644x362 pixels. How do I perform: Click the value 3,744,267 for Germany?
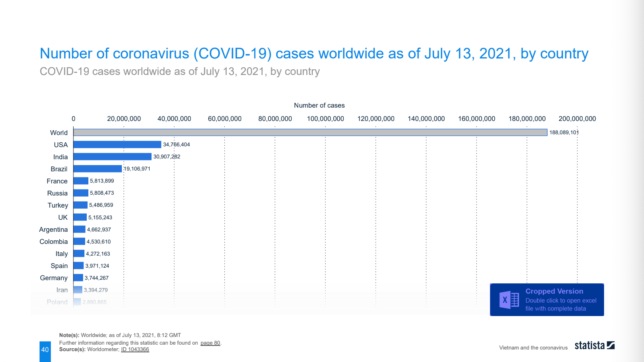96,278
